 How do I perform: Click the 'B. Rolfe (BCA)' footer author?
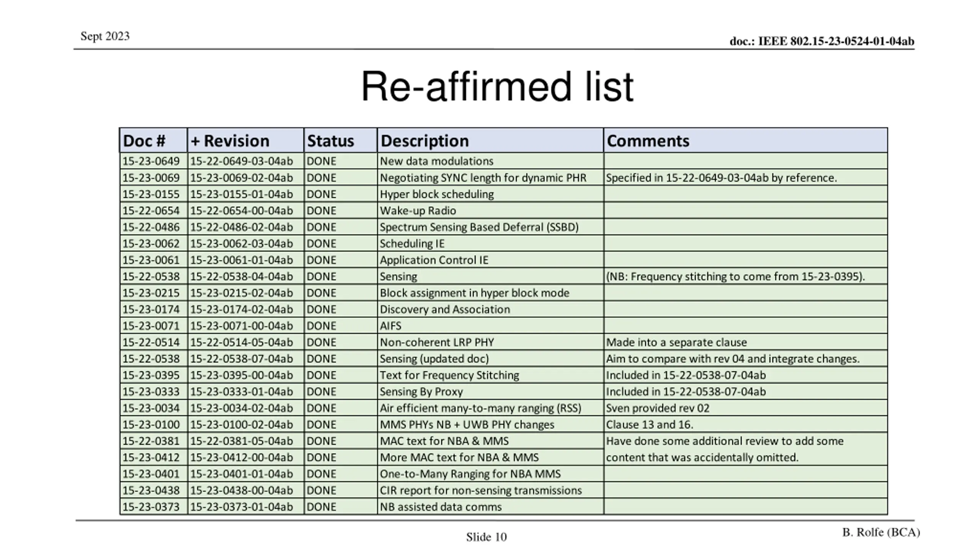click(881, 533)
